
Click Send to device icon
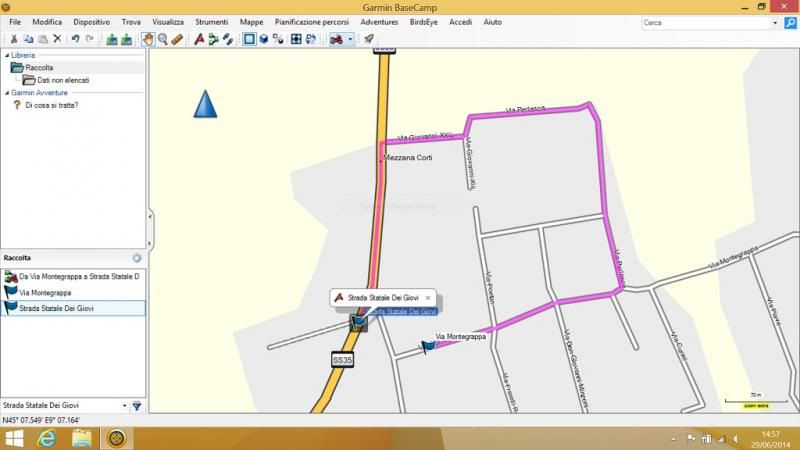point(112,39)
